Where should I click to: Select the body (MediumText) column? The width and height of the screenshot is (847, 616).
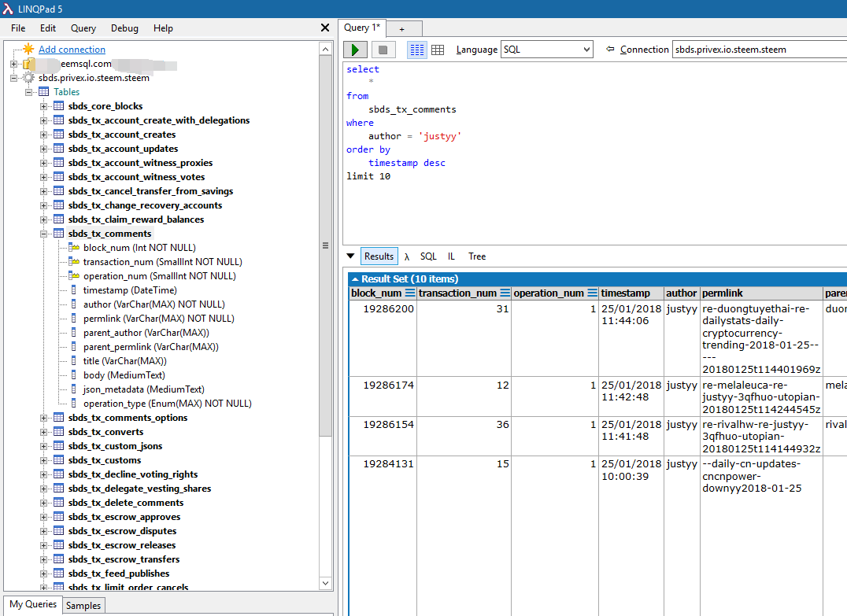(x=124, y=374)
